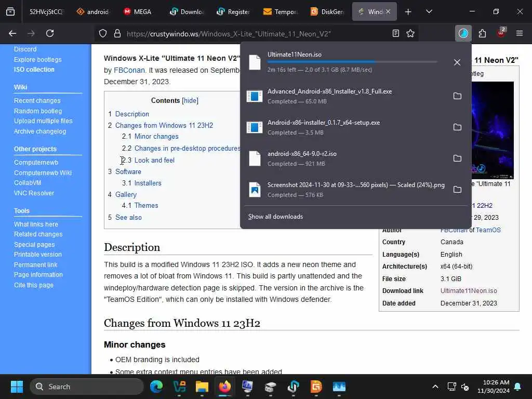Show Android-x86-installer_0.1.7_x64-setup.exe in folder

point(457,127)
